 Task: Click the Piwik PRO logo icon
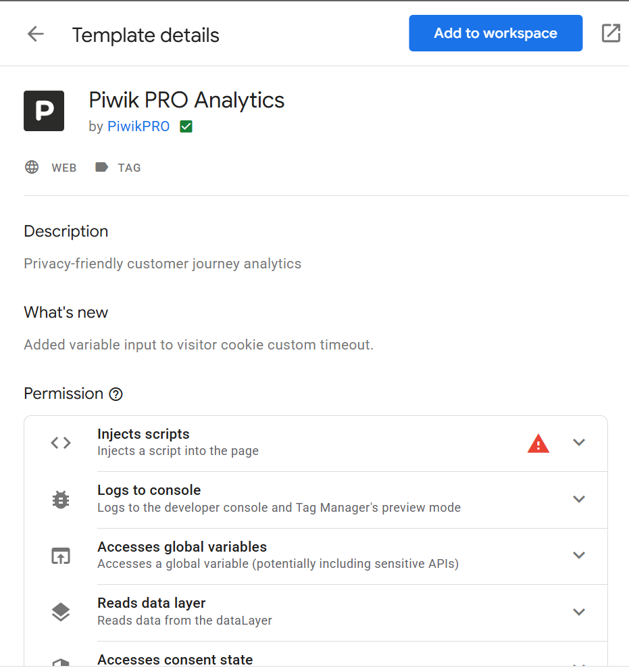click(x=44, y=111)
